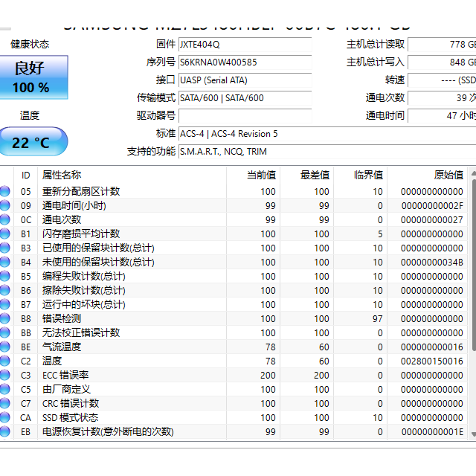Click the power on hours field 47
476x476 pixels.
[x=442, y=116]
